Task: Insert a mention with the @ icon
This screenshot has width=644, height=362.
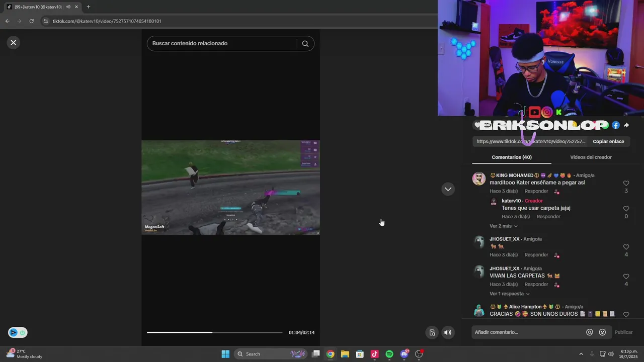Action: [x=590, y=332]
